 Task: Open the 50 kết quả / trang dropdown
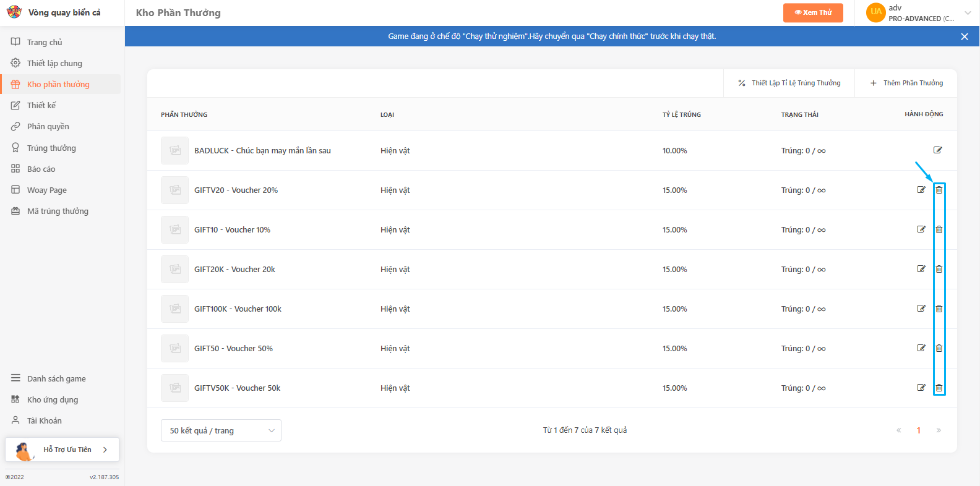coord(221,430)
